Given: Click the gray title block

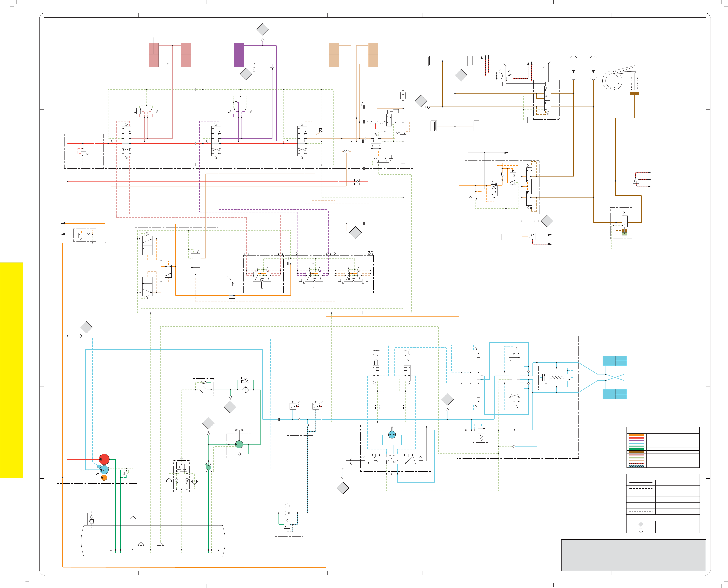Looking at the screenshot, I should point(634,555).
